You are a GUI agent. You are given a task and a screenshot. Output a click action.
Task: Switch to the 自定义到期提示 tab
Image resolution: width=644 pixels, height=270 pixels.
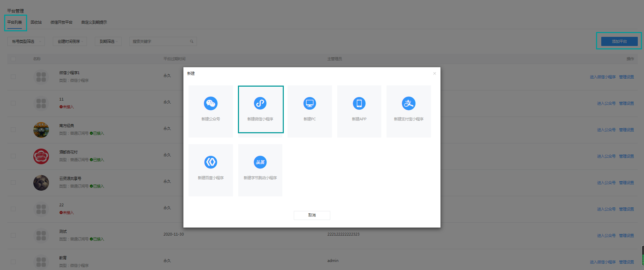pyautogui.click(x=94, y=22)
